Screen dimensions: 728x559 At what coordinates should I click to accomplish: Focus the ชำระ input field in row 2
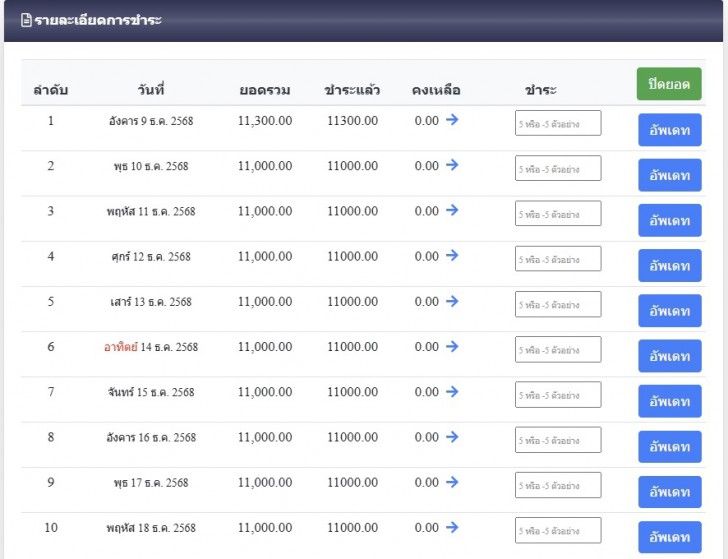(x=558, y=168)
